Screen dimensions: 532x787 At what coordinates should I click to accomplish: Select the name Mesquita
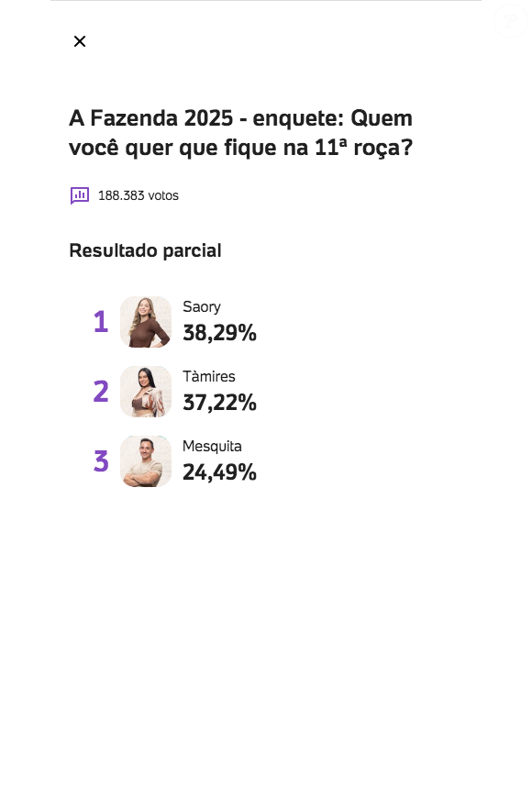click(212, 446)
